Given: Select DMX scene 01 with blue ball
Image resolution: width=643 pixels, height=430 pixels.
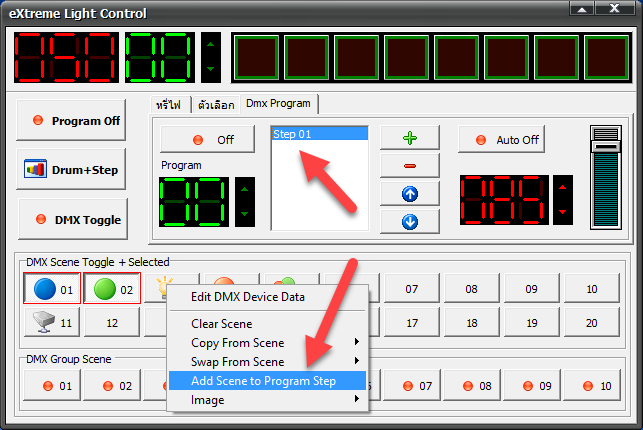Looking at the screenshot, I should [52, 289].
